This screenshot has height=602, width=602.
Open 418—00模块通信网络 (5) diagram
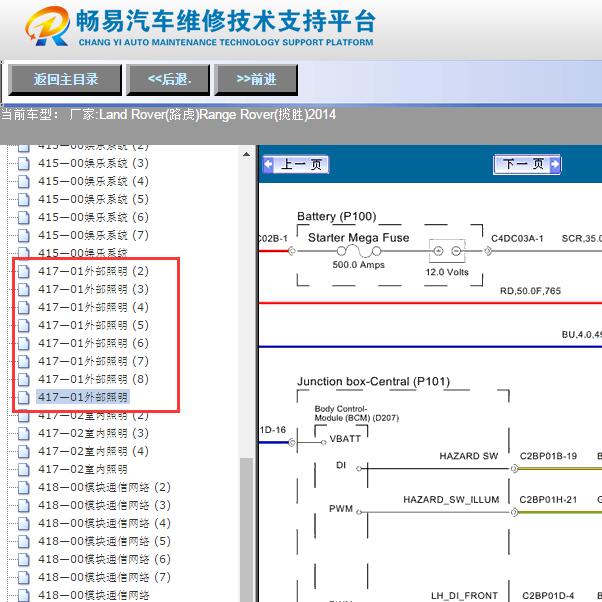click(x=104, y=542)
